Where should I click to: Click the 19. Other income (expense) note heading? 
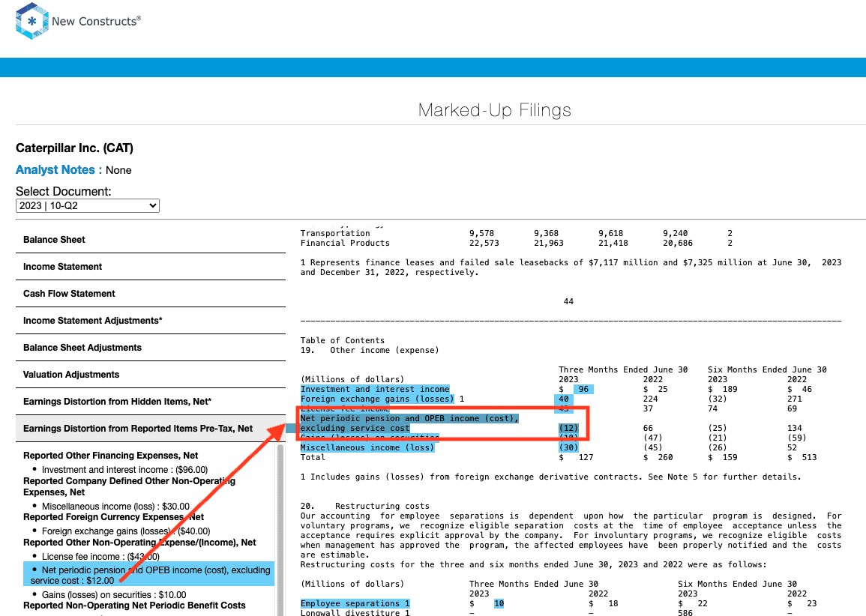coord(370,351)
